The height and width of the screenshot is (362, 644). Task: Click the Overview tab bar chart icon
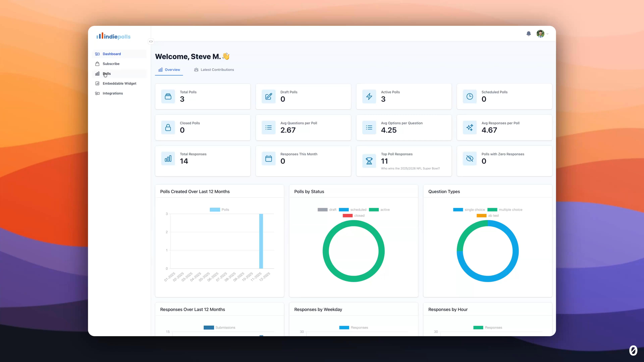tap(160, 70)
